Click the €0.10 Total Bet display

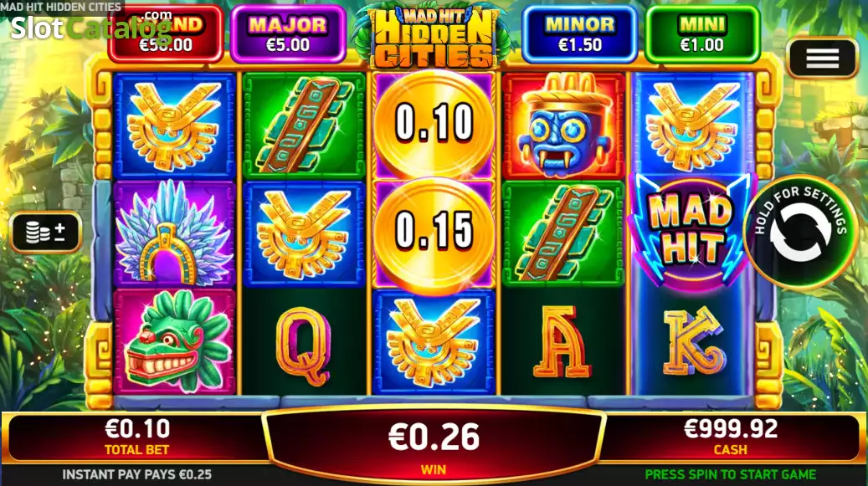pos(137,437)
